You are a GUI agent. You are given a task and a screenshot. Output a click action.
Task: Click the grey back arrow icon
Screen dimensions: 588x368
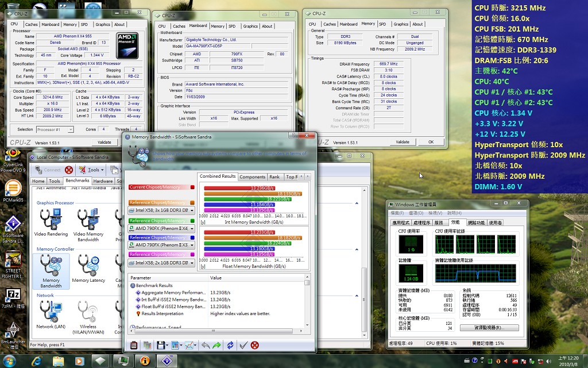click(206, 345)
